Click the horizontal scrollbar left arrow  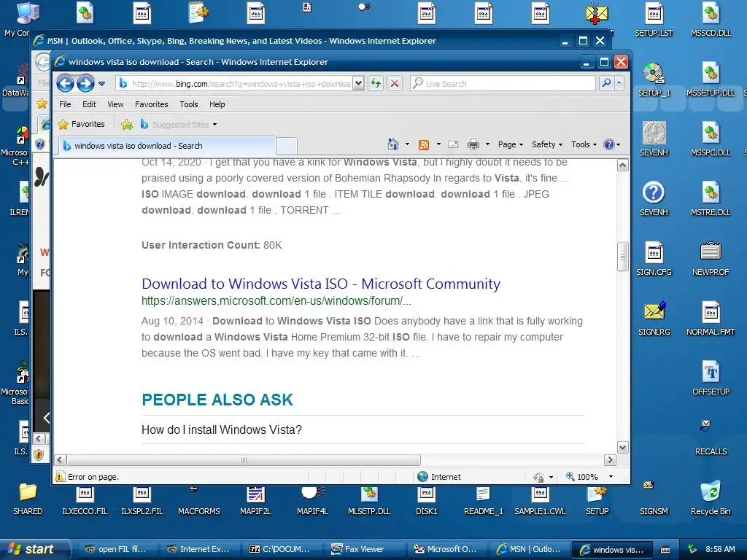(x=60, y=460)
